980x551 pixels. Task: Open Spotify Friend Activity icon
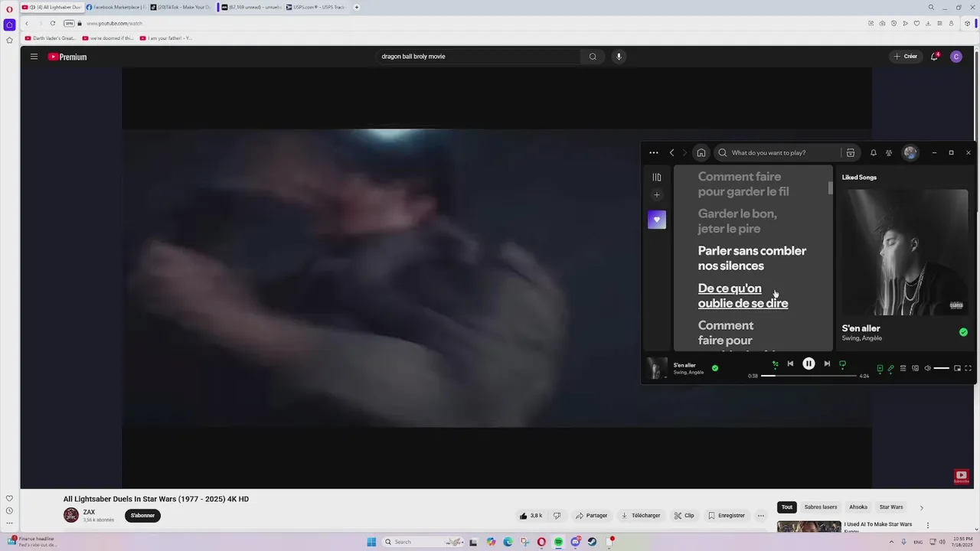click(889, 153)
